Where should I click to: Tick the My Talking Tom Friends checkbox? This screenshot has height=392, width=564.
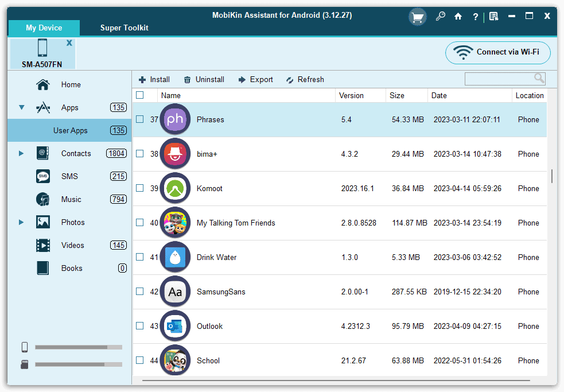[140, 223]
